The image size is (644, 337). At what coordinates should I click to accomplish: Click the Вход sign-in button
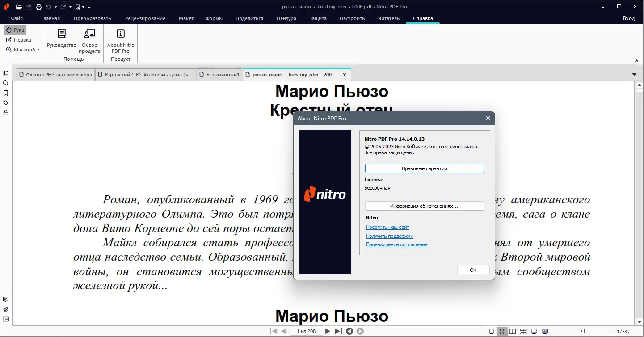click(629, 18)
